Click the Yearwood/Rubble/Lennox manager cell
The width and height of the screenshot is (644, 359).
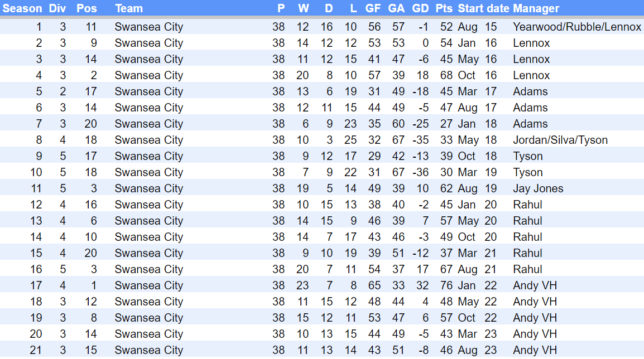click(577, 27)
